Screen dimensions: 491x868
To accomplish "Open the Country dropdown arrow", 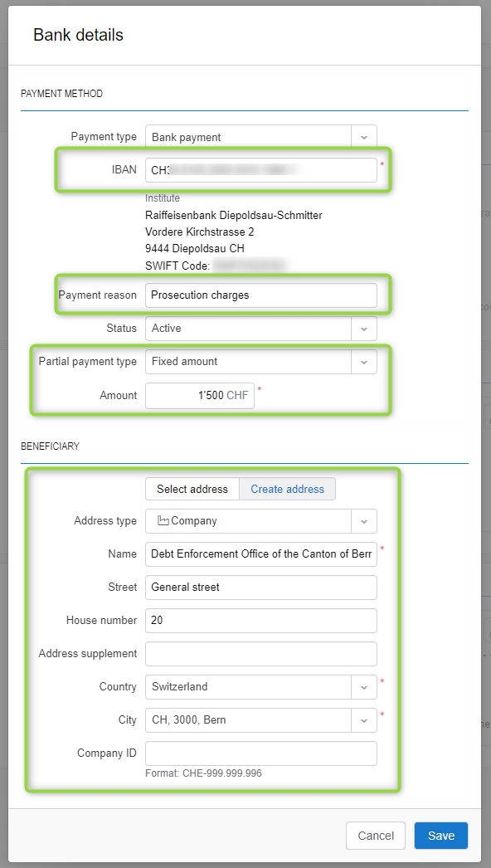I will click(x=364, y=687).
